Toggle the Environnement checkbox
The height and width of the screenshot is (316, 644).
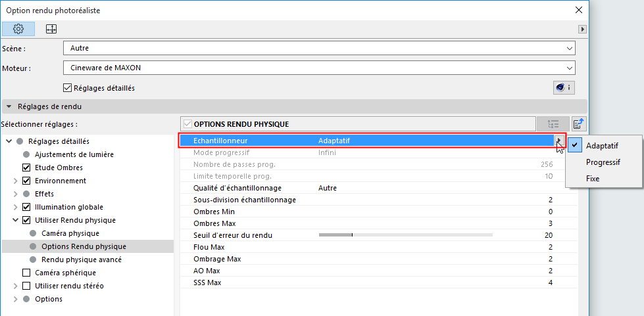click(x=26, y=181)
